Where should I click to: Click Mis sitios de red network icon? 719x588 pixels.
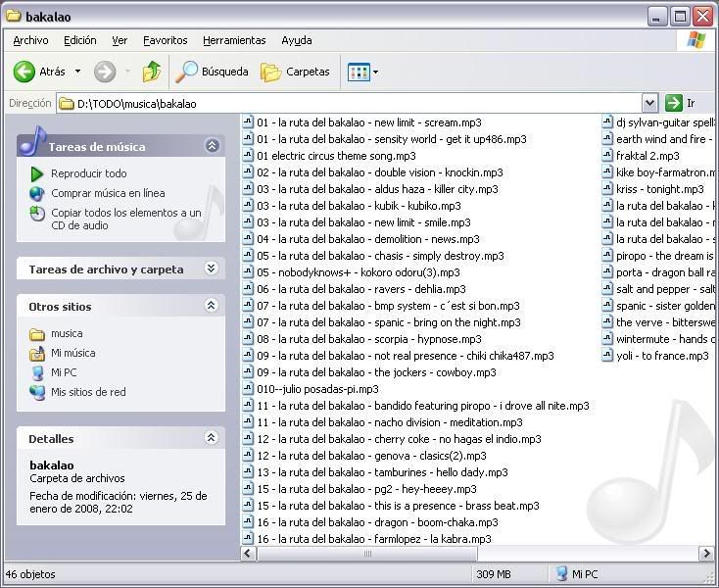click(x=36, y=393)
